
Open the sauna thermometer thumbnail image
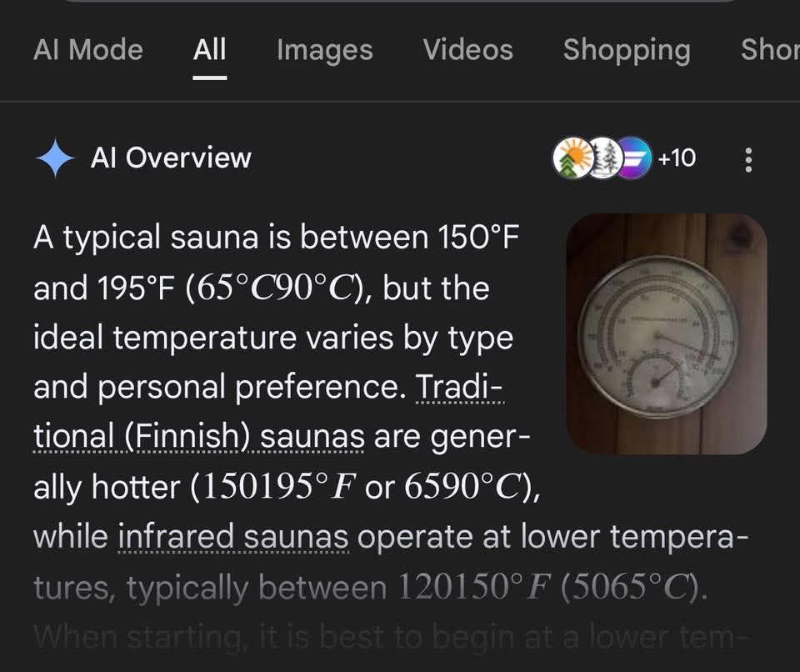[x=666, y=333]
